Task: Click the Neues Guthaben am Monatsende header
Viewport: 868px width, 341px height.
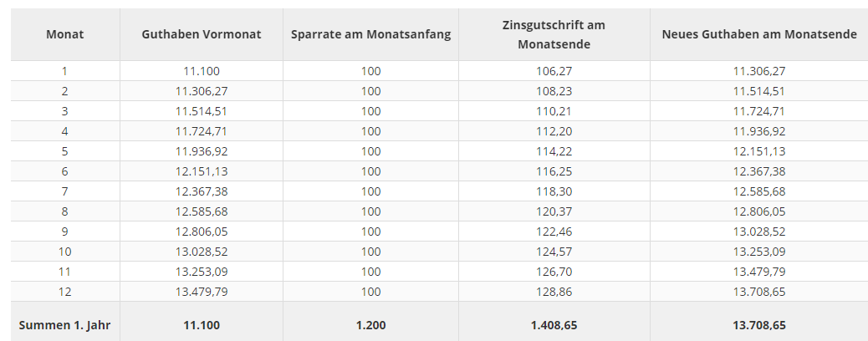Action: [759, 34]
